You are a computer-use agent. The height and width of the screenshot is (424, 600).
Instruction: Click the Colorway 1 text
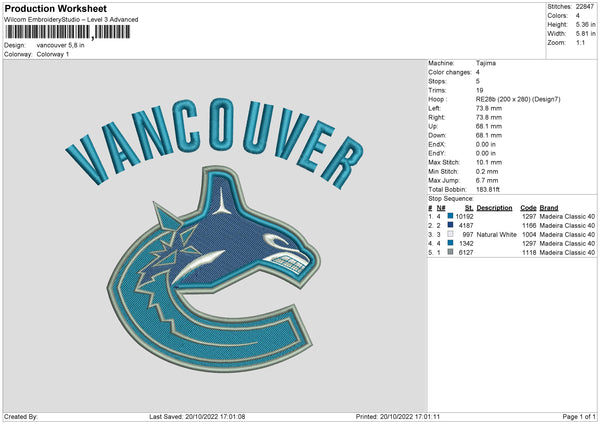(x=55, y=54)
